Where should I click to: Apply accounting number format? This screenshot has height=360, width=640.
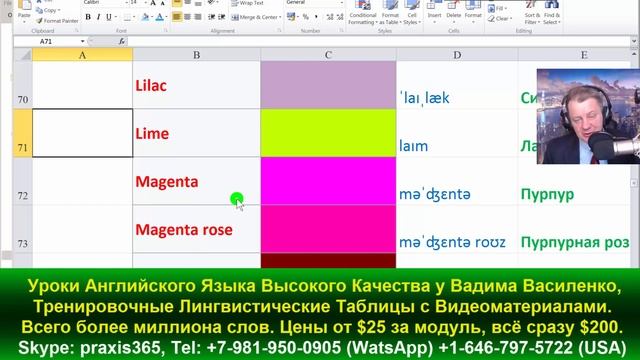291,17
